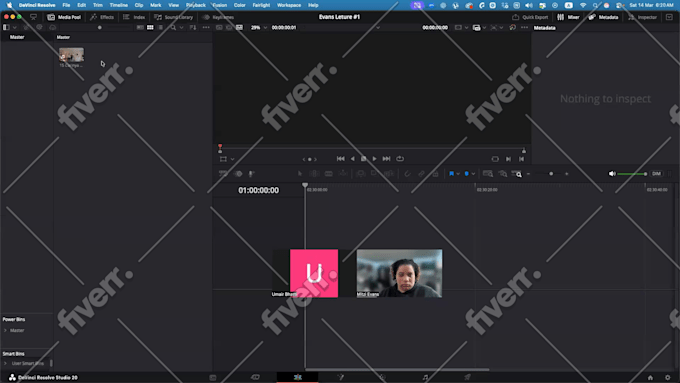Open the Timeline menu
Image resolution: width=680 pixels, height=383 pixels.
pos(118,5)
